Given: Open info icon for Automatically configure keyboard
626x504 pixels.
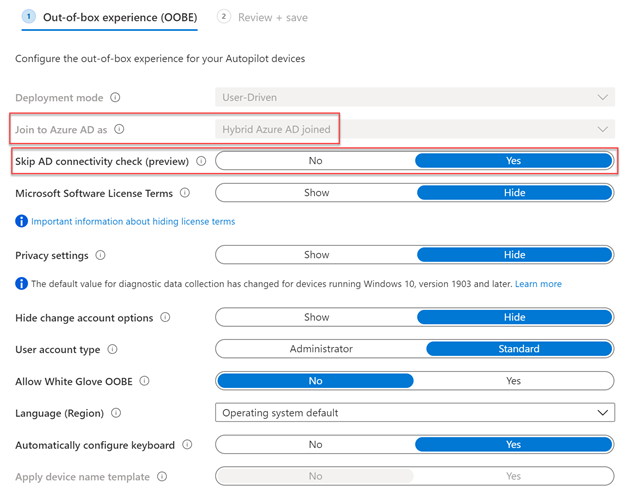Looking at the screenshot, I should (x=187, y=444).
